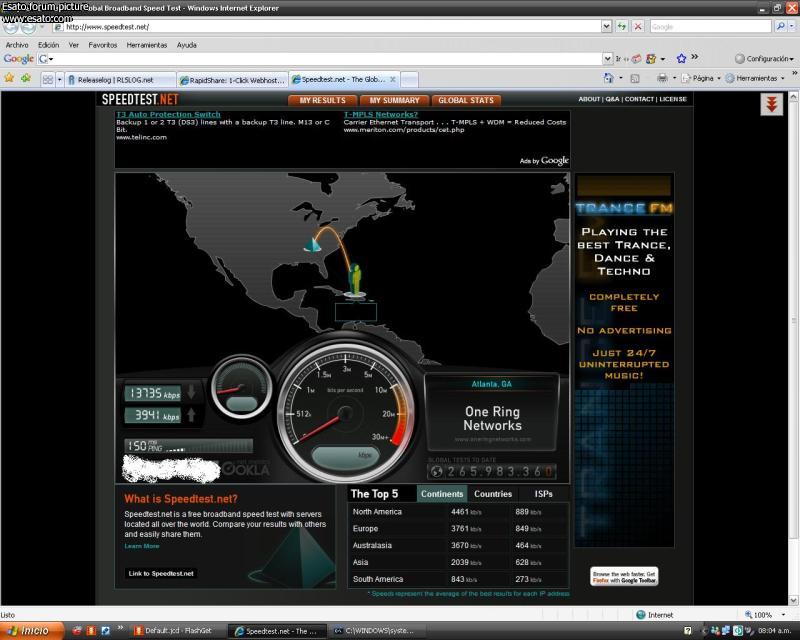Open the zoom level 100% dropdown

783,614
